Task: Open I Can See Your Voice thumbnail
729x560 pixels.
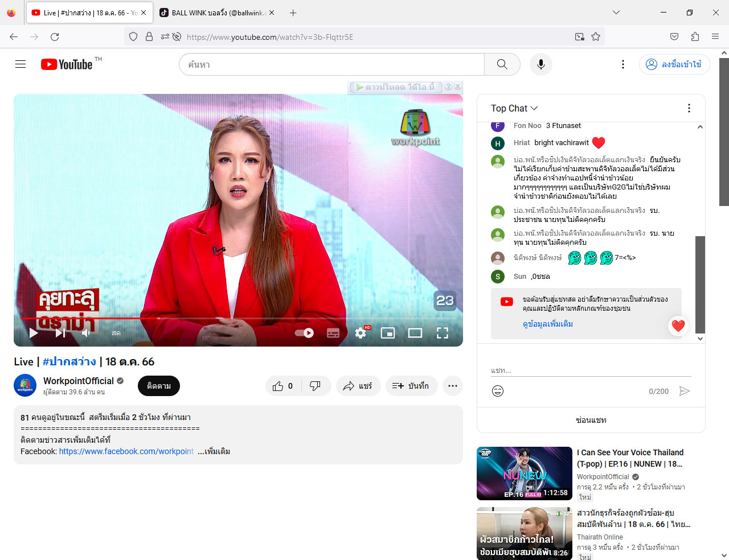Action: pos(525,473)
